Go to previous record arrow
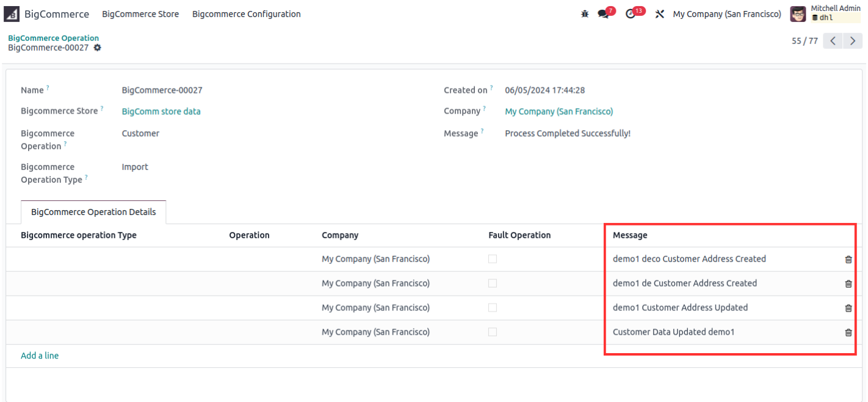868x402 pixels. pos(833,41)
